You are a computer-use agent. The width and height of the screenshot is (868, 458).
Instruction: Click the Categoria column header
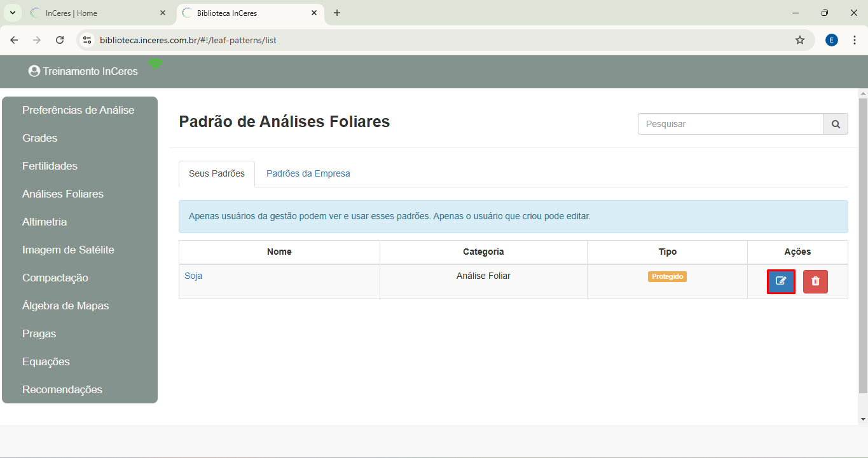tap(483, 252)
